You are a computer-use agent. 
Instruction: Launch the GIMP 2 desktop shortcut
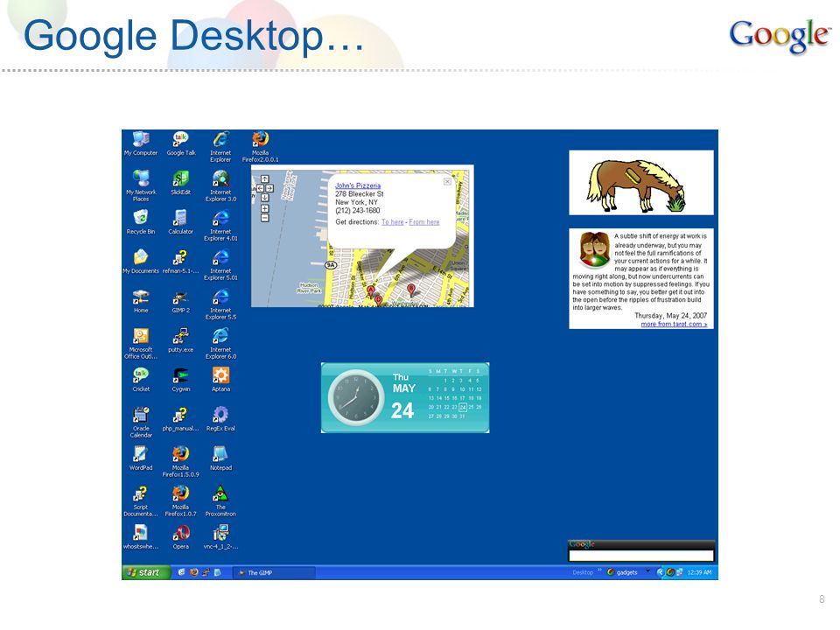pos(181,300)
